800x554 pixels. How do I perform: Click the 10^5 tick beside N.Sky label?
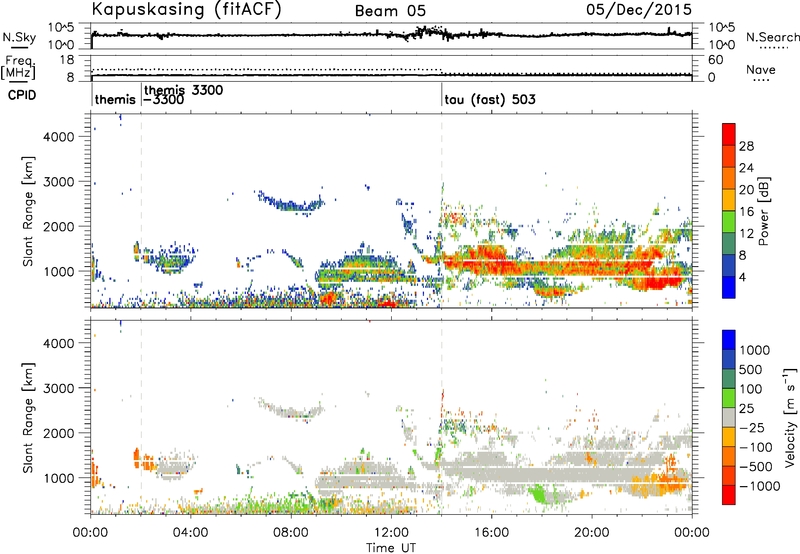click(x=61, y=28)
